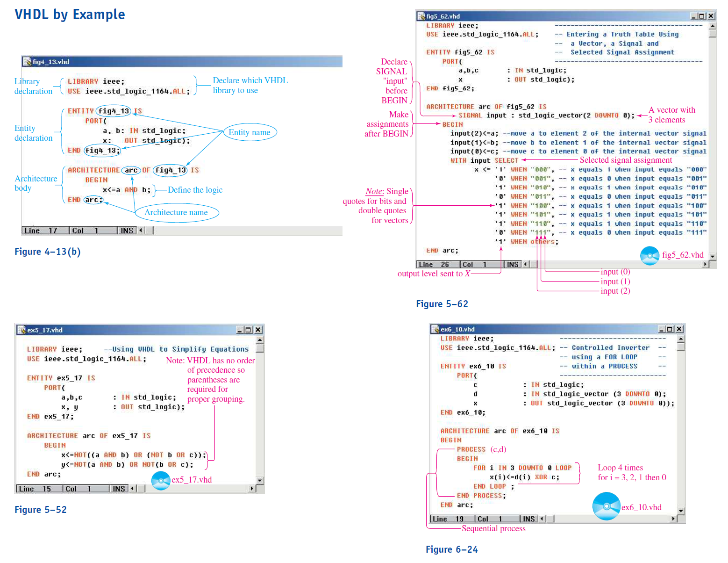
Task: Click the horizontal scroll left arrow in ex6_10.vhd
Action: (542, 519)
